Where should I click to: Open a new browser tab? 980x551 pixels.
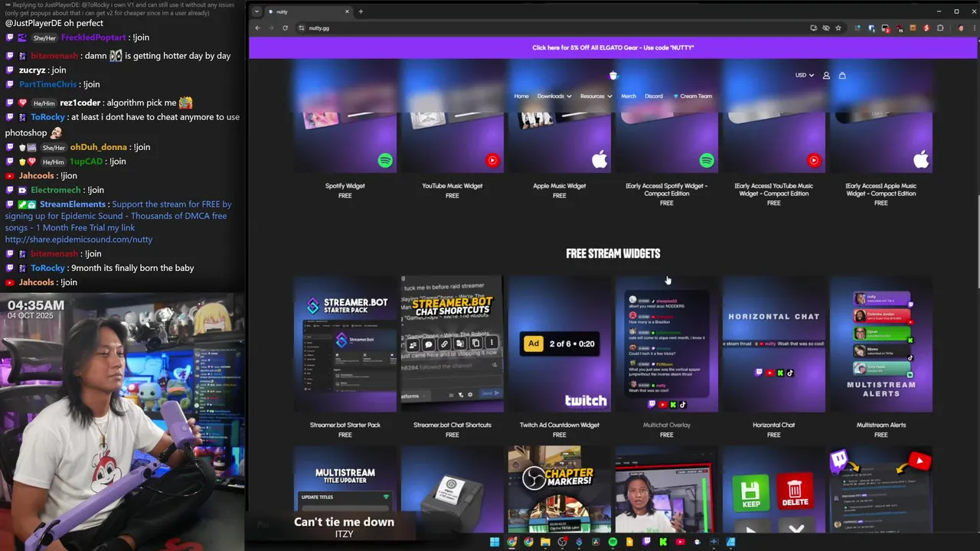(x=361, y=11)
